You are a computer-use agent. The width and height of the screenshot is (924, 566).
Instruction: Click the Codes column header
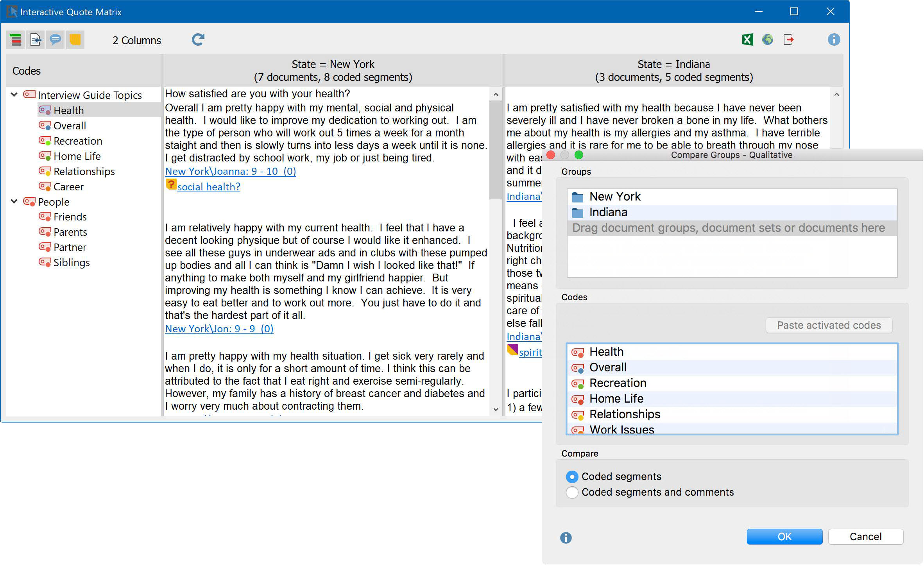(x=84, y=71)
